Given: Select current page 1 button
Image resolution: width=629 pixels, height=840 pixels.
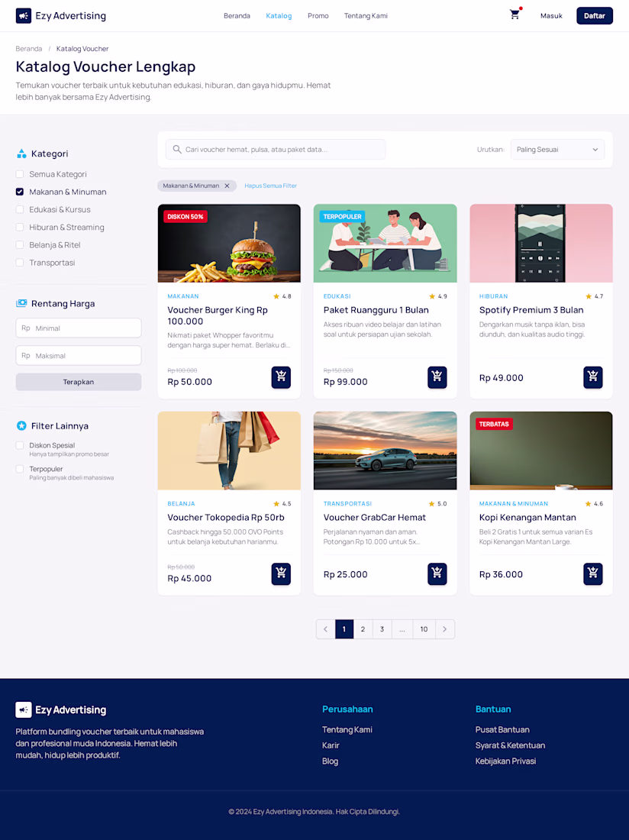Looking at the screenshot, I should (x=344, y=629).
